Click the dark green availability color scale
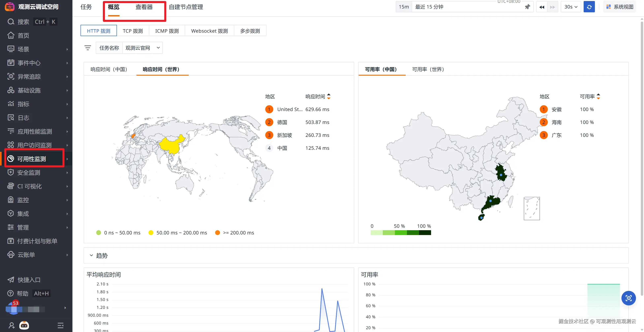The height and width of the screenshot is (332, 644). (x=425, y=233)
